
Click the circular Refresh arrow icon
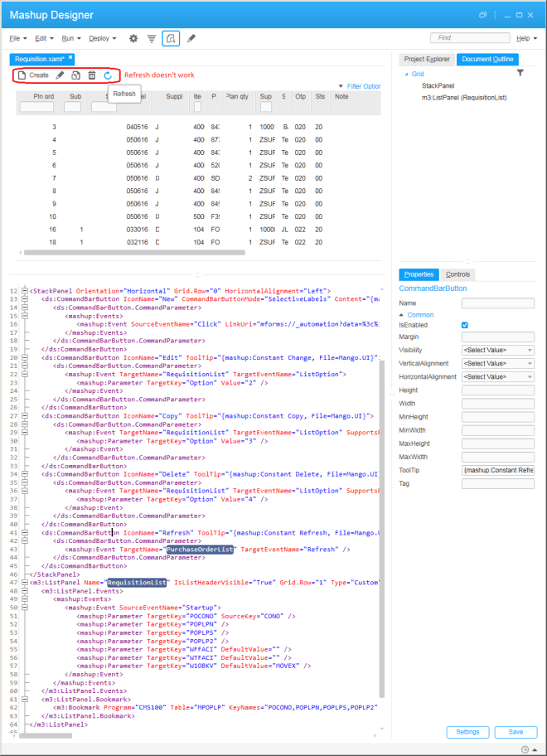[108, 75]
